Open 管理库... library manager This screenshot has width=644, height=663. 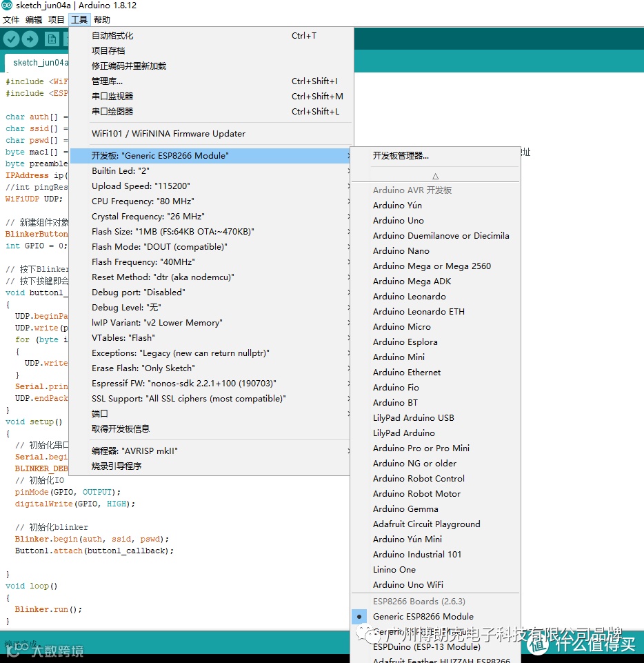(210, 81)
